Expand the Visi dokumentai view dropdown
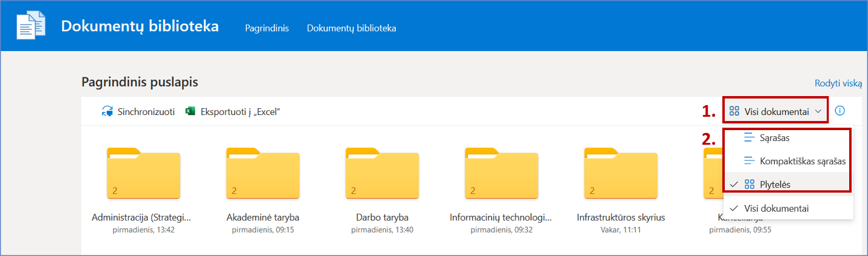Screen dimensions: 868x256 click(x=776, y=111)
